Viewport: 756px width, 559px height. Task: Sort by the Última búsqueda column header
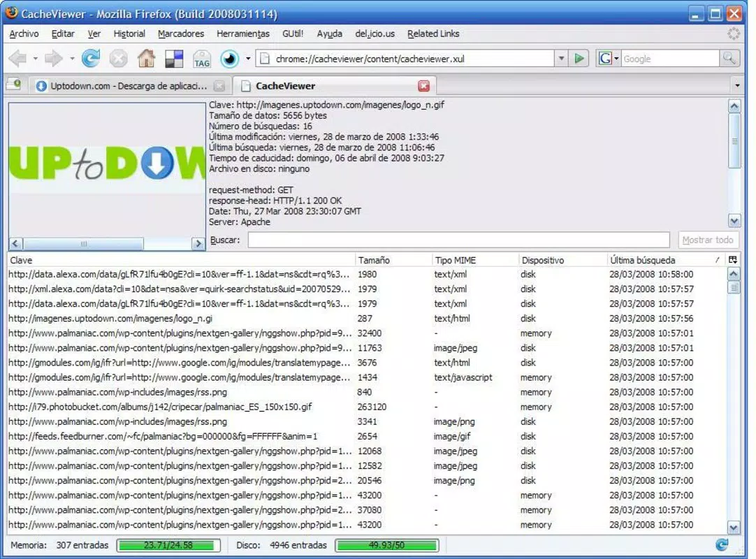point(667,260)
